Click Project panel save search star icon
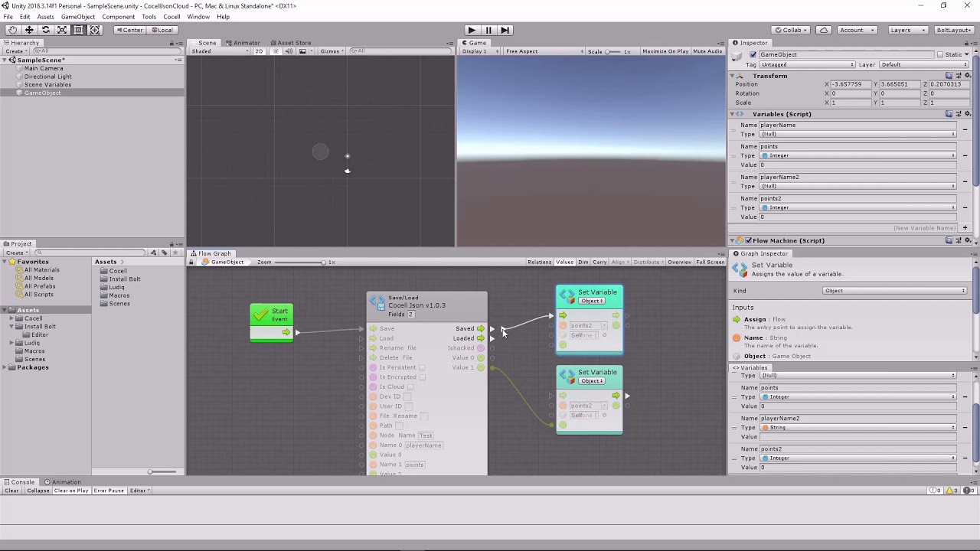 click(x=174, y=253)
